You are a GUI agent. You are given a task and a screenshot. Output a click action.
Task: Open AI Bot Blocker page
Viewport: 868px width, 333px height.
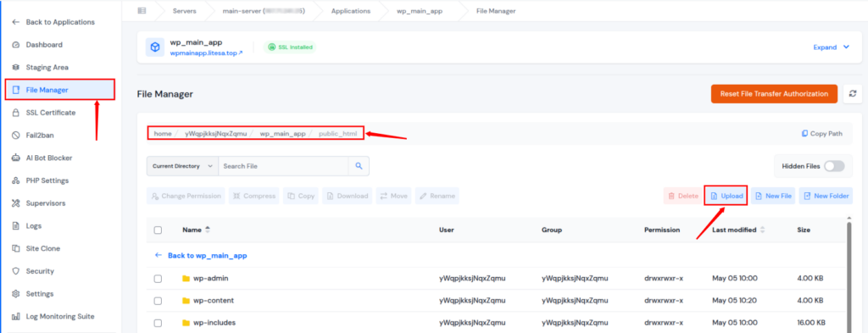coord(42,158)
